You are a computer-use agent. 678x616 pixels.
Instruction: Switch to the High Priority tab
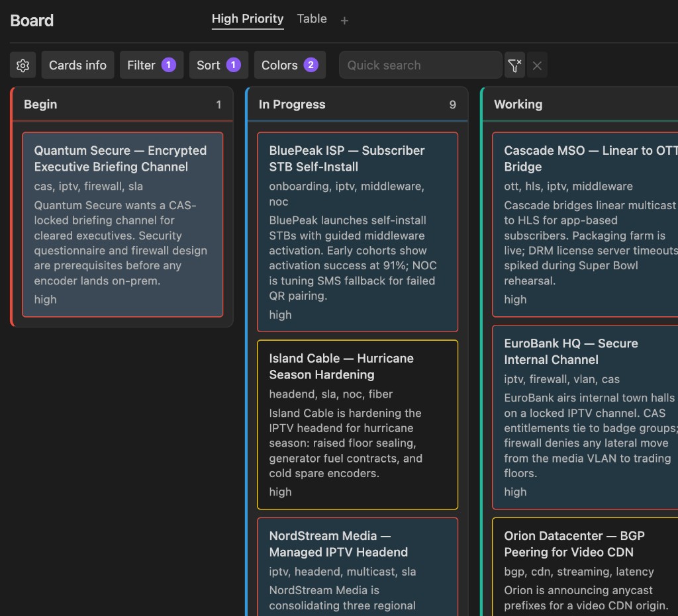(x=248, y=19)
